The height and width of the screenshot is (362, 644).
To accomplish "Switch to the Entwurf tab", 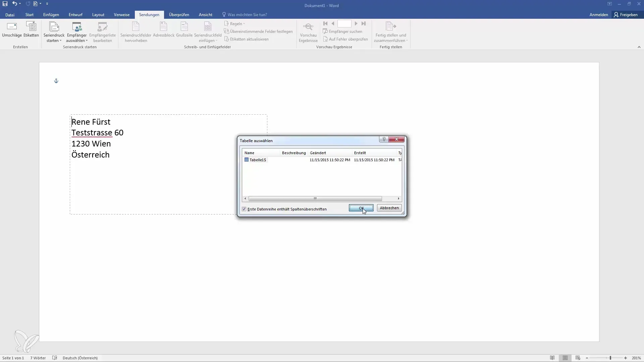I will coord(75,15).
